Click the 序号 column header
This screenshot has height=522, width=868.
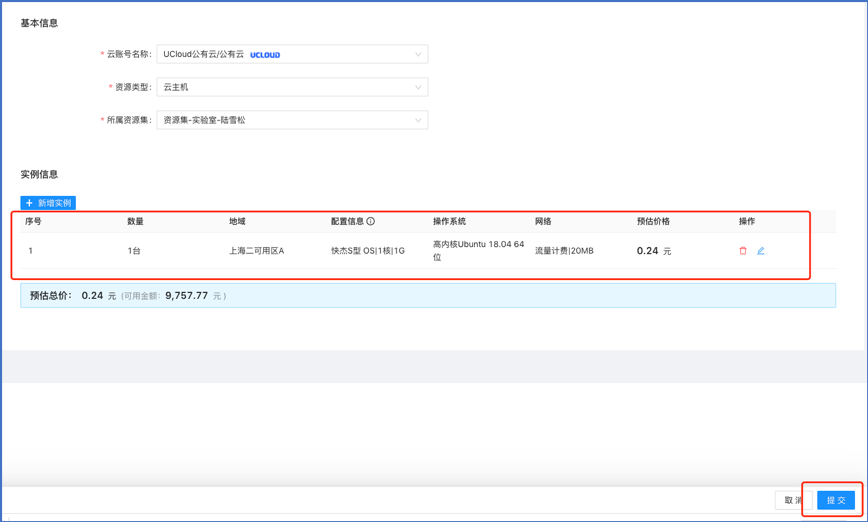(33, 221)
